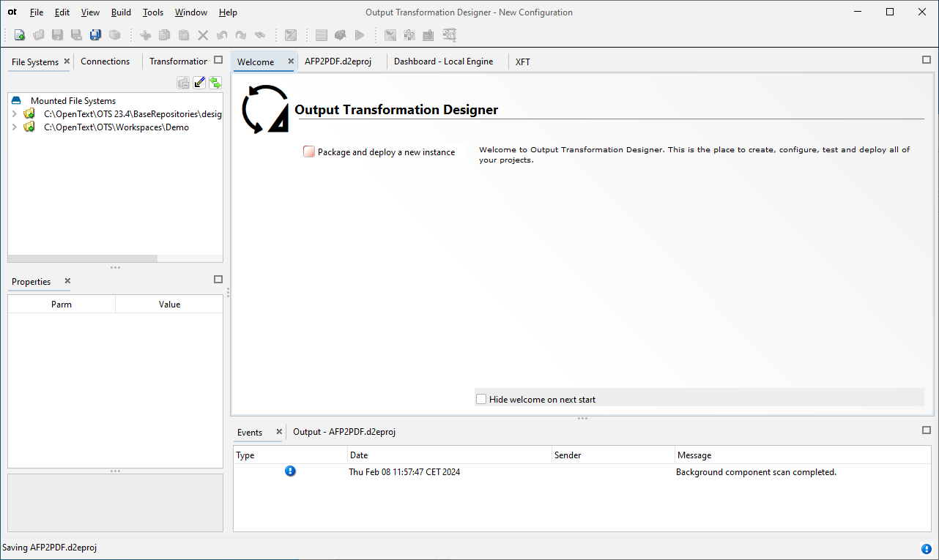Click the New file toolbar icon
This screenshot has height=560, width=939.
click(20, 35)
